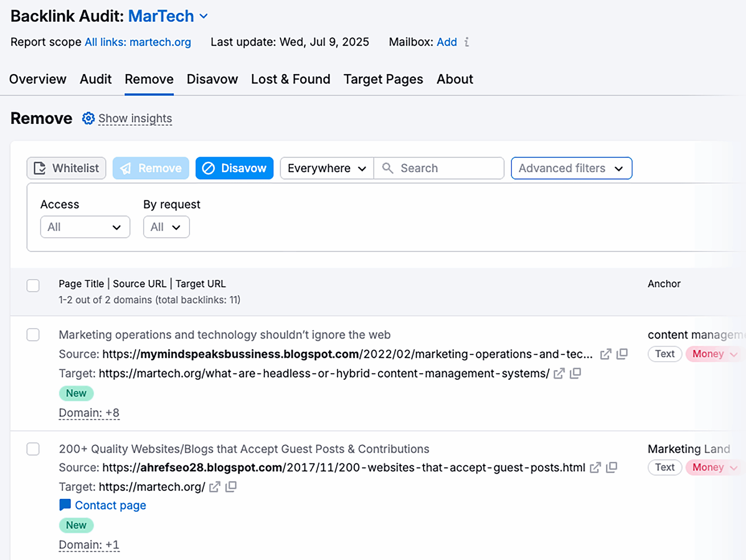Open the All links: martech.org report scope link
This screenshot has height=560, width=746.
[x=138, y=42]
